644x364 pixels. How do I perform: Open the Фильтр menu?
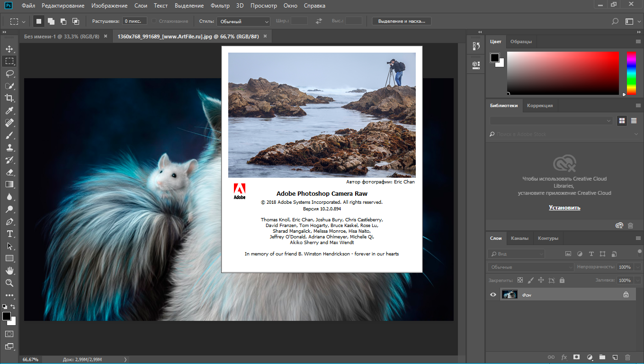point(220,6)
